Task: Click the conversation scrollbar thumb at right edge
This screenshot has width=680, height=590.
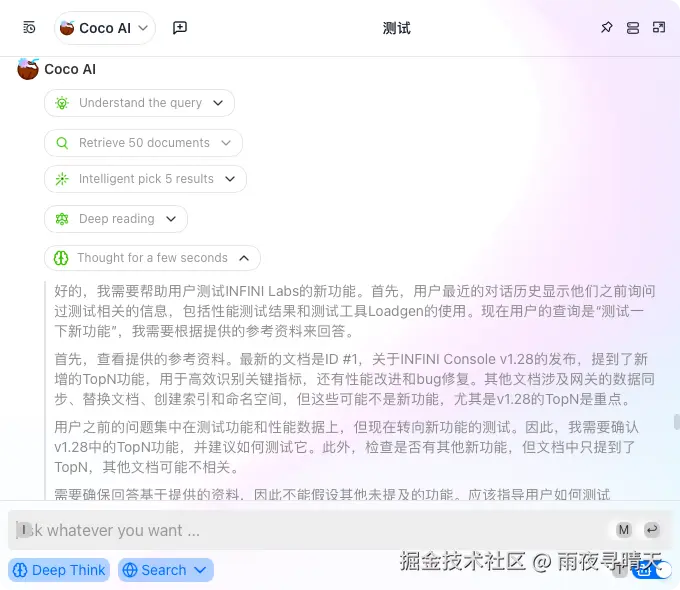Action: (676, 422)
